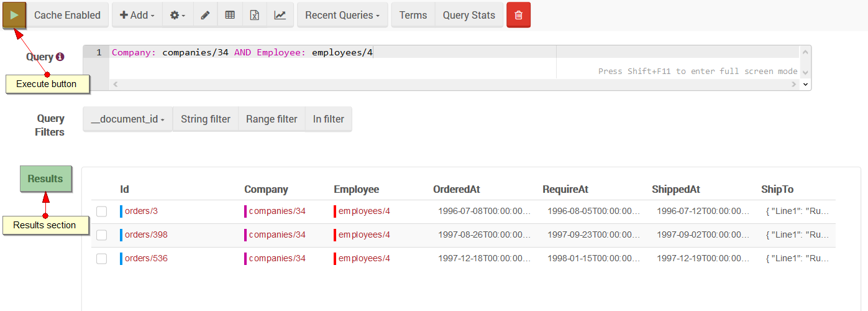
Task: Click RequireAt value 1996-08-05T00:00:00
Action: [x=594, y=211]
